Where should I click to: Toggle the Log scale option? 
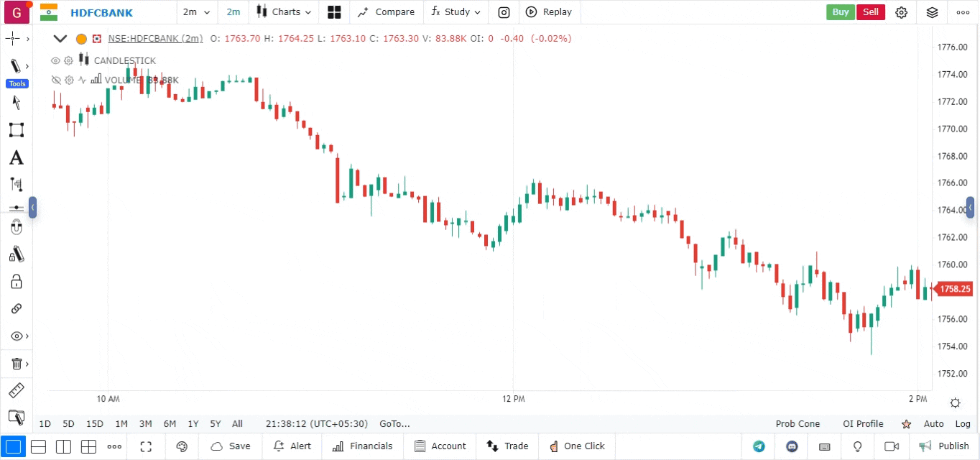(963, 424)
